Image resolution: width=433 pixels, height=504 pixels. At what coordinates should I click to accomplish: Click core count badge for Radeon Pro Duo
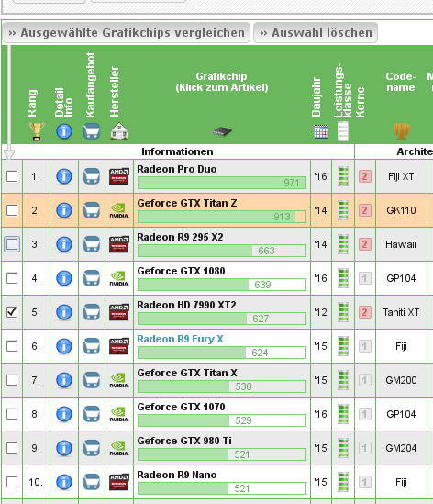coord(365,176)
